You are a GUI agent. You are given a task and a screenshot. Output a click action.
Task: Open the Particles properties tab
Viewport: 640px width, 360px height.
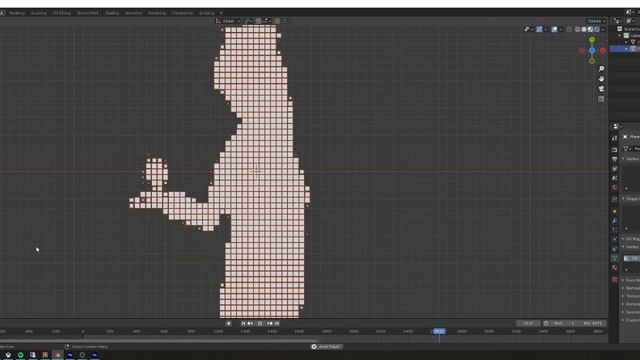click(x=615, y=230)
